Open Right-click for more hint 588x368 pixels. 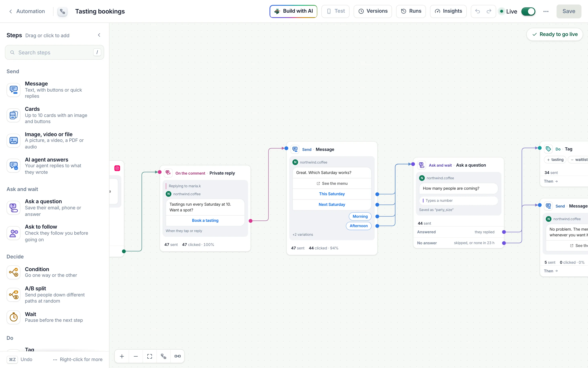click(x=78, y=359)
